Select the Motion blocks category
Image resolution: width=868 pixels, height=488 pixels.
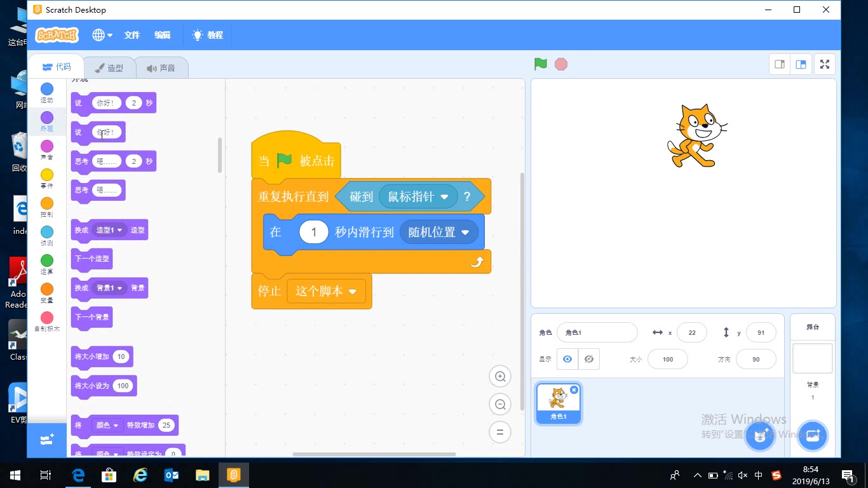pos(46,89)
